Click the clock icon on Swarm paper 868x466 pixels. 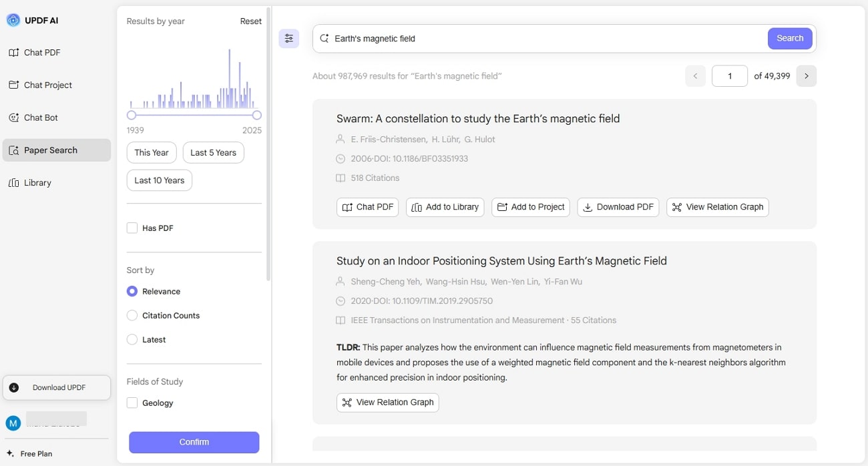click(341, 159)
